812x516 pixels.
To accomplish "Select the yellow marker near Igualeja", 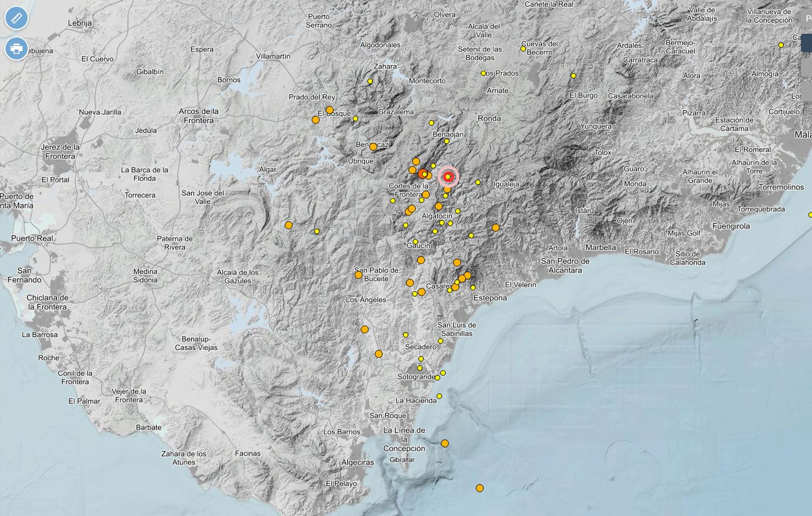I will click(x=478, y=182).
